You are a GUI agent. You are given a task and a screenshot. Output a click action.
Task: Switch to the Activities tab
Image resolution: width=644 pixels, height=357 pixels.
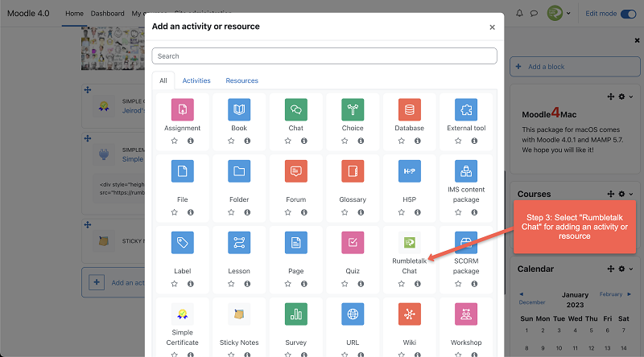click(x=196, y=80)
